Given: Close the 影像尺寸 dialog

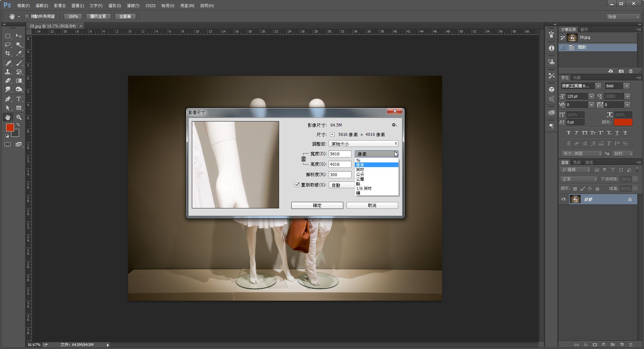Looking at the screenshot, I should 395,111.
